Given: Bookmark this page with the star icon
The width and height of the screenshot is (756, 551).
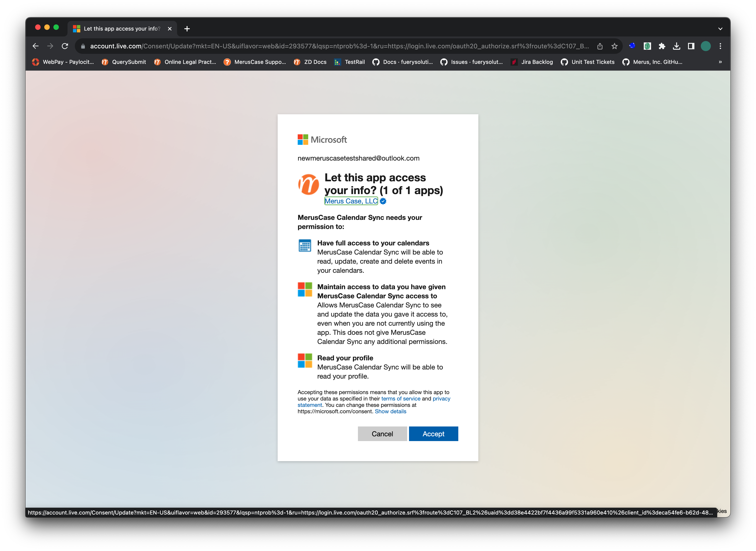Looking at the screenshot, I should tap(615, 46).
